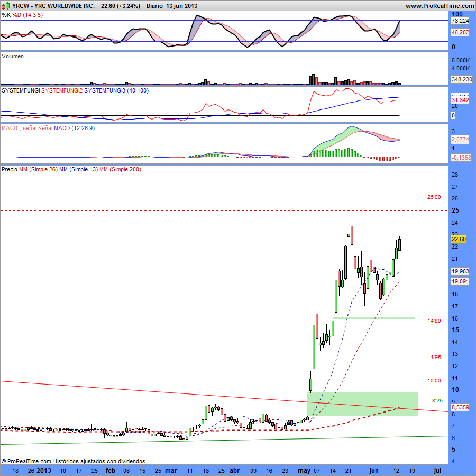The width and height of the screenshot is (476, 476).
Task: Select the yellow '22,60' current price tag
Action: [459, 239]
